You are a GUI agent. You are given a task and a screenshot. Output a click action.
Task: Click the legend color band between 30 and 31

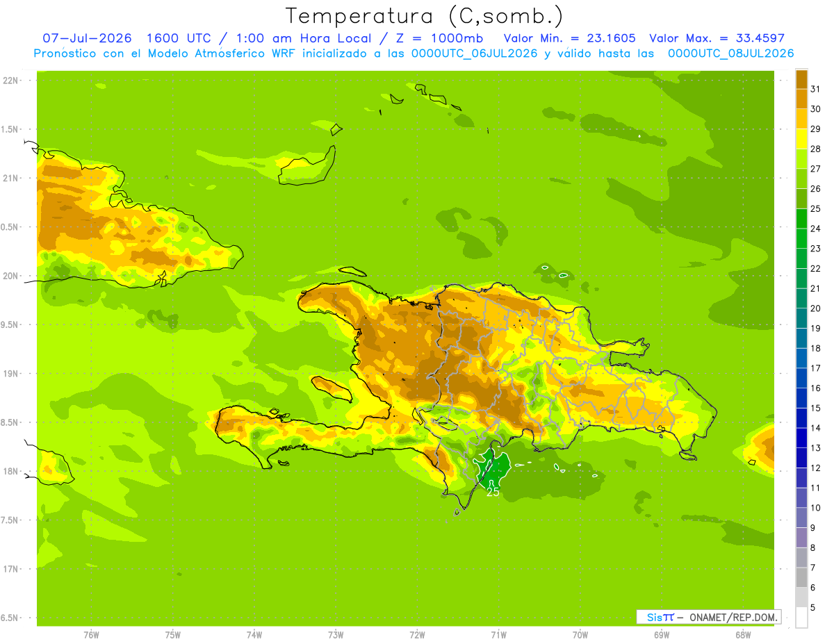pyautogui.click(x=801, y=99)
